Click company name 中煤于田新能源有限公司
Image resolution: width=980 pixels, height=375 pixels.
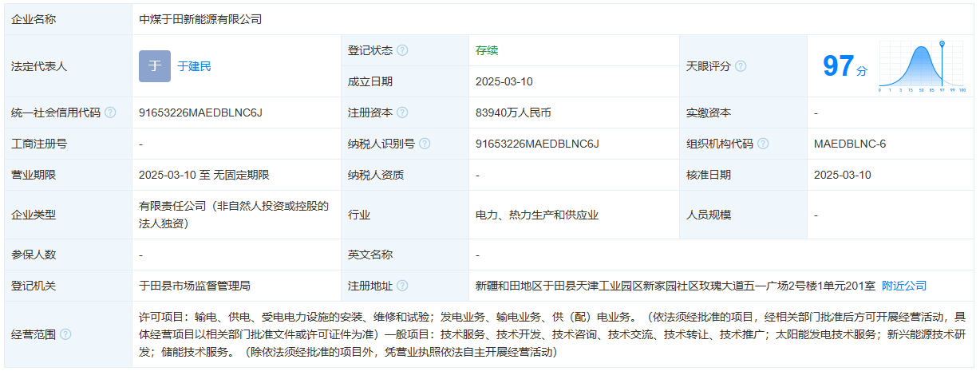coord(200,19)
